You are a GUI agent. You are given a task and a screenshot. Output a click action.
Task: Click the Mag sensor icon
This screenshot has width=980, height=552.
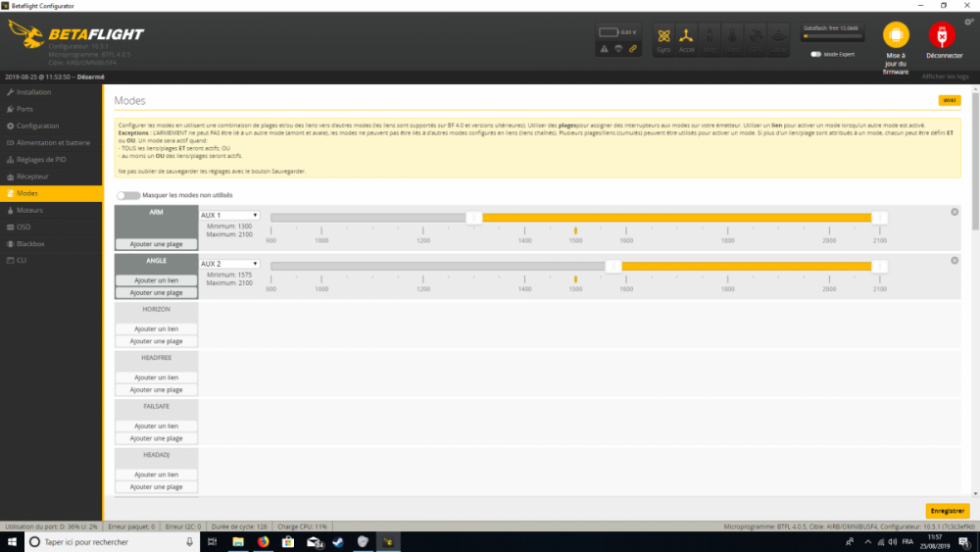coord(710,40)
